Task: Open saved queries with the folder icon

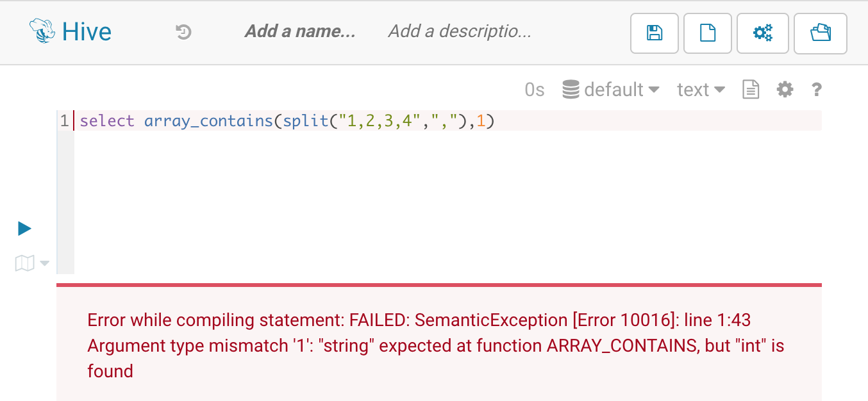Action: click(x=820, y=33)
